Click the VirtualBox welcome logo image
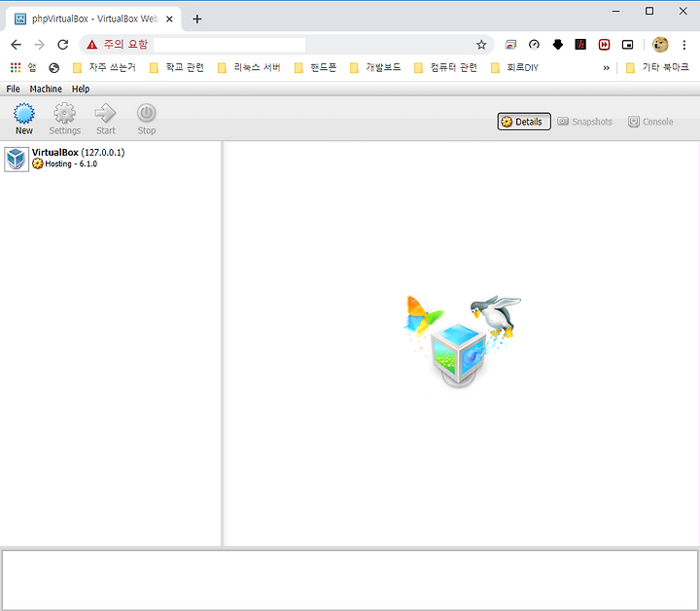This screenshot has height=611, width=700. [x=462, y=341]
